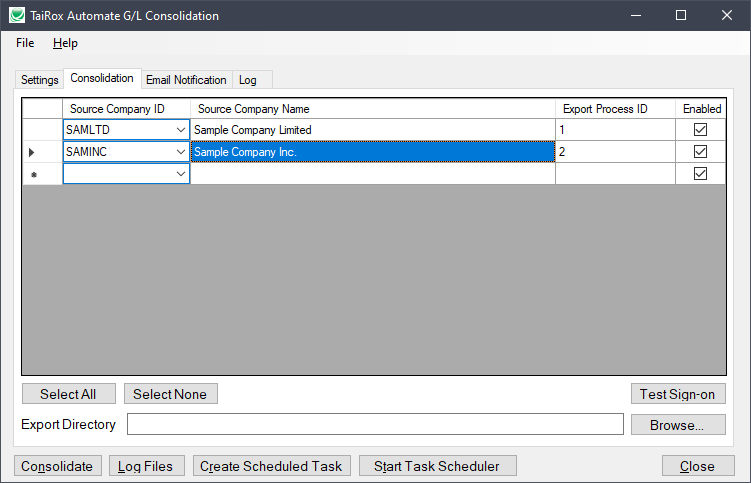This screenshot has height=483, width=751.
Task: Open the File menu
Action: pos(25,43)
